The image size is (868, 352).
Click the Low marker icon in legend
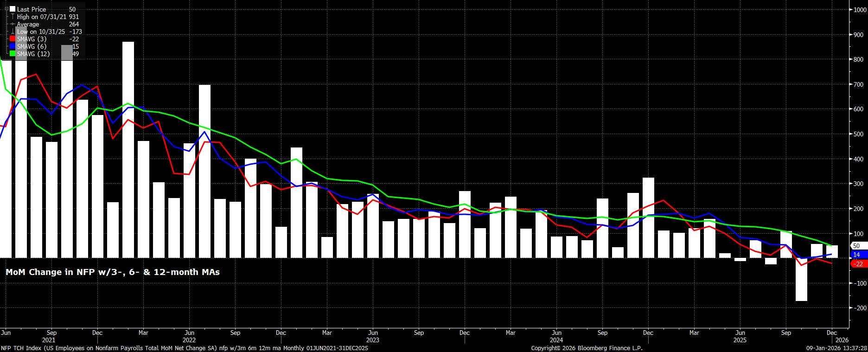pos(13,32)
